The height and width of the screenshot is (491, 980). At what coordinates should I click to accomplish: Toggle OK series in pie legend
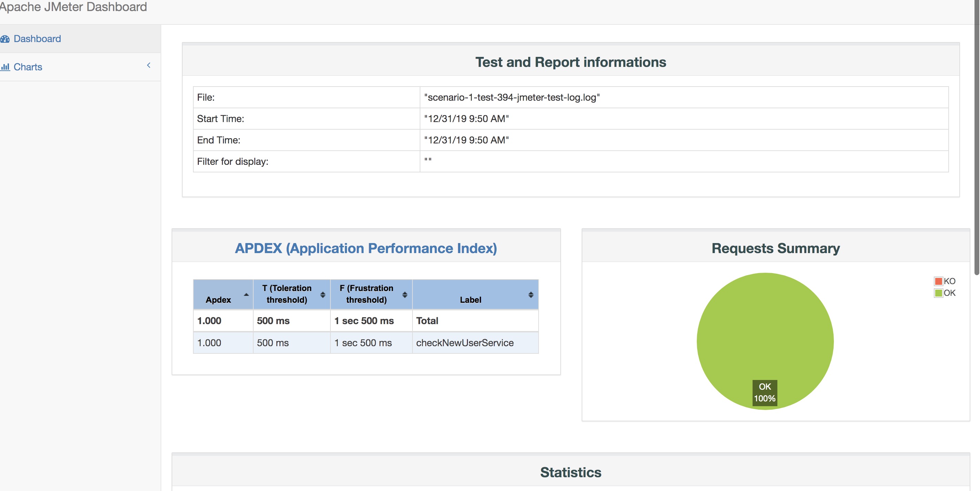pyautogui.click(x=949, y=293)
